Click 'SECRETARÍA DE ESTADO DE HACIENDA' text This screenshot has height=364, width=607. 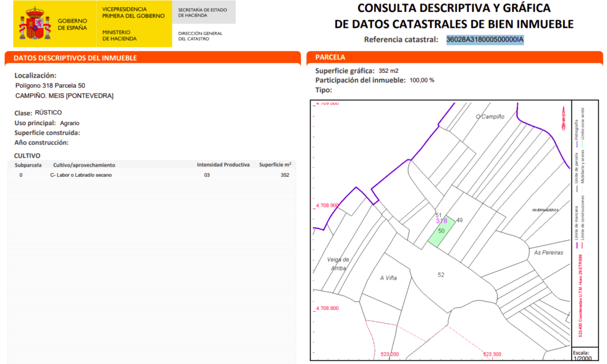click(203, 12)
